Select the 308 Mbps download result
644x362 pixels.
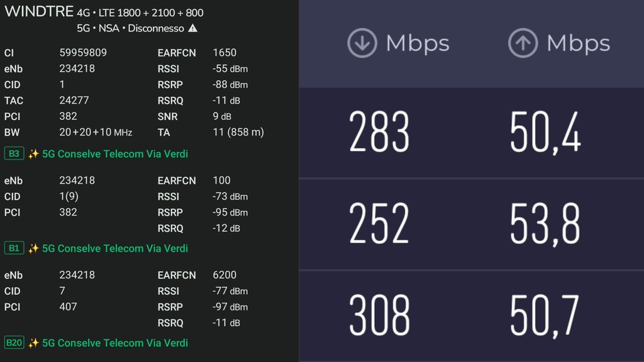pyautogui.click(x=379, y=315)
